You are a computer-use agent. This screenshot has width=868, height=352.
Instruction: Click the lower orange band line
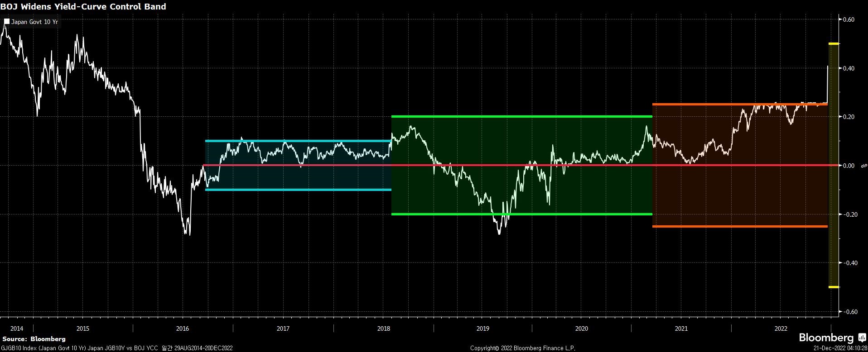tap(739, 226)
